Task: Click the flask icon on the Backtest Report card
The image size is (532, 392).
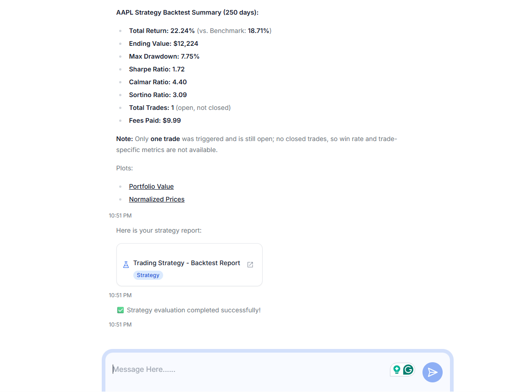Action: [x=126, y=264]
